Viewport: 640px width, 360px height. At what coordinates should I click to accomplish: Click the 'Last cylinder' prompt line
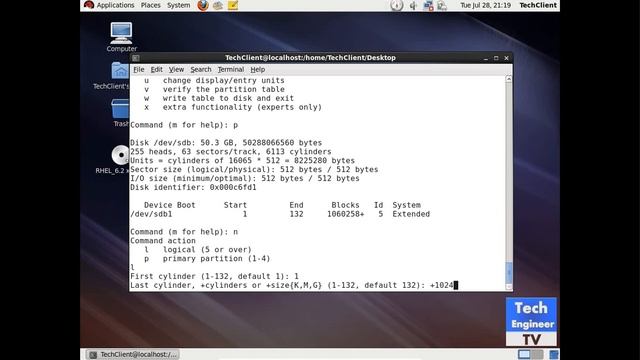292,285
